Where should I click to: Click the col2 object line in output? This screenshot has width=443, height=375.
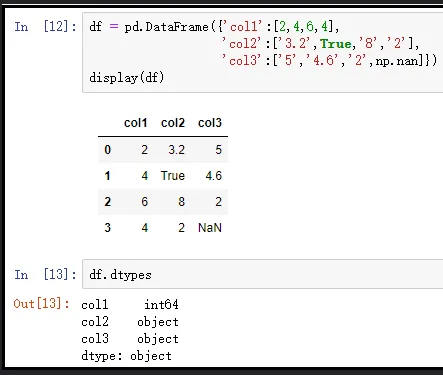[x=130, y=322]
